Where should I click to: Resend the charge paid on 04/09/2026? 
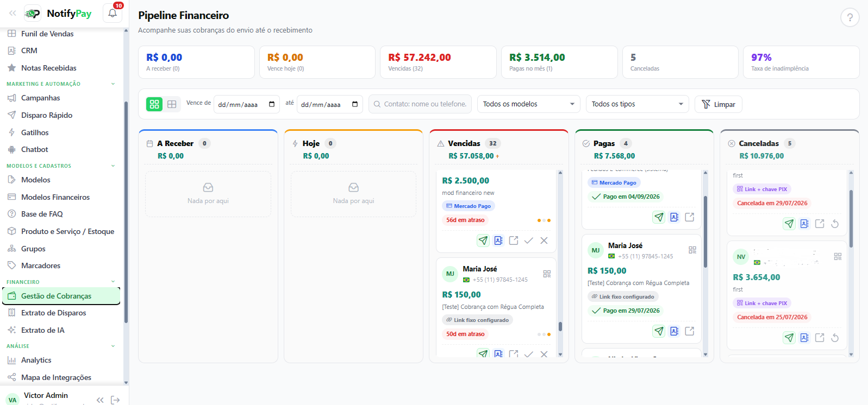click(659, 217)
